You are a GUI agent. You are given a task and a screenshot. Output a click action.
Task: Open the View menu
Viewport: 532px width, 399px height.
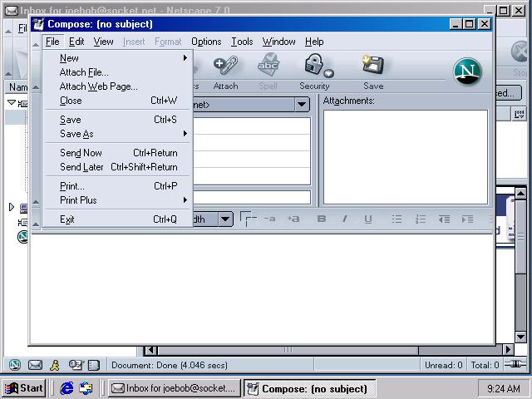click(103, 42)
